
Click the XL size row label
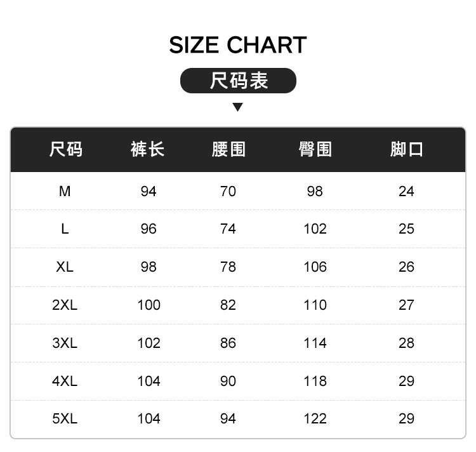65,267
